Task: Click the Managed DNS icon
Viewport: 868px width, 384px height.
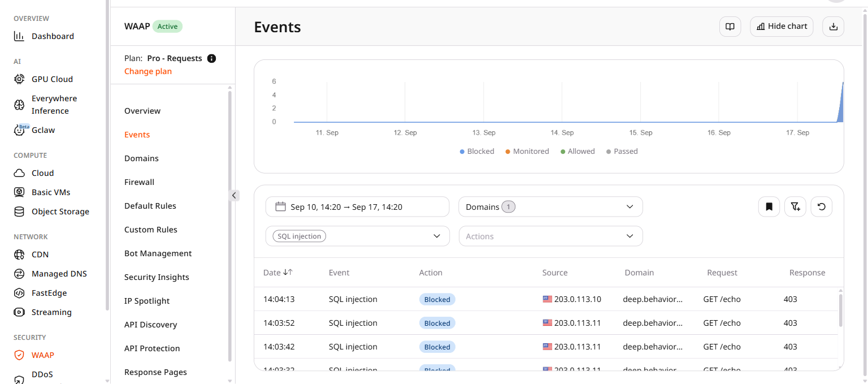Action: (x=19, y=274)
